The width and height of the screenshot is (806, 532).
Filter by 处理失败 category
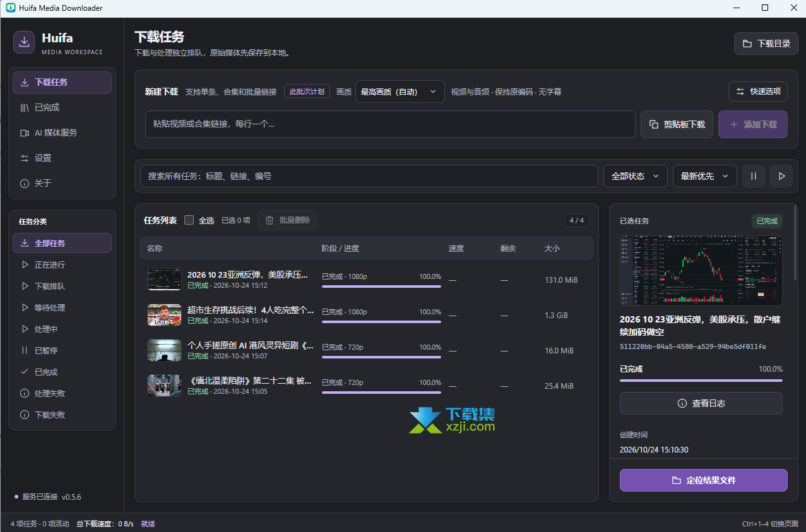62,394
